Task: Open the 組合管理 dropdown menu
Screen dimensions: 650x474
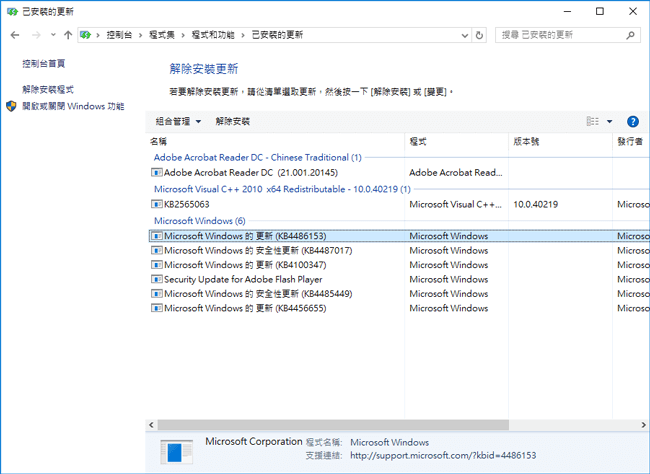Action: click(x=178, y=122)
